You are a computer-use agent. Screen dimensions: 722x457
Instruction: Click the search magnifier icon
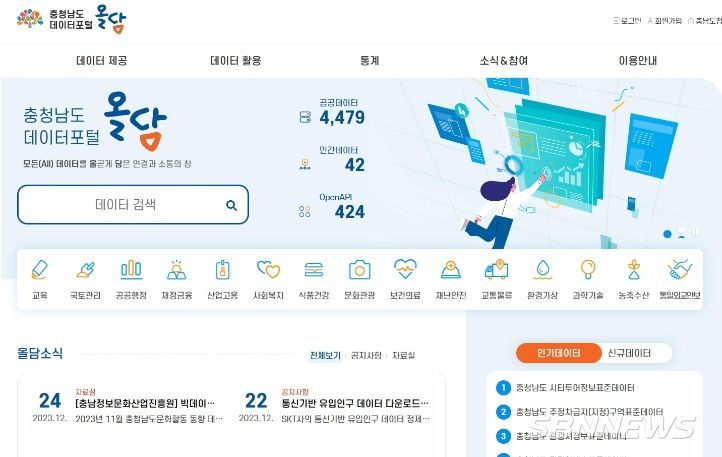(232, 205)
